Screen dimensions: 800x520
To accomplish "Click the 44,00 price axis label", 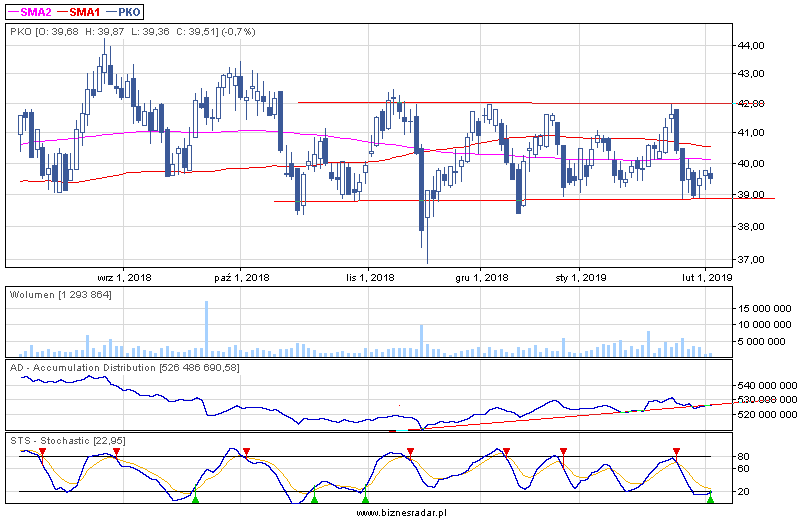I will (751, 46).
